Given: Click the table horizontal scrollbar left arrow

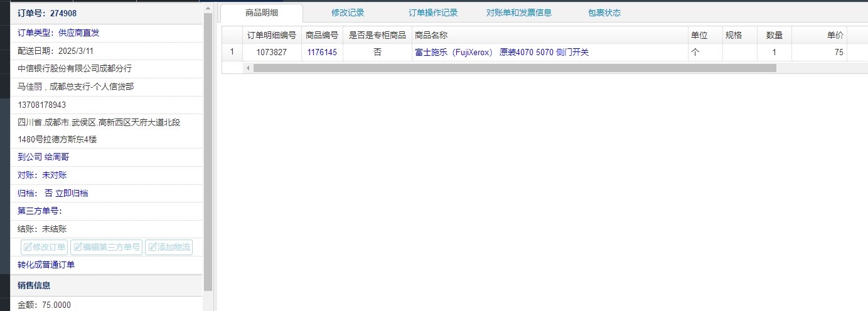Looking at the screenshot, I should pos(248,68).
